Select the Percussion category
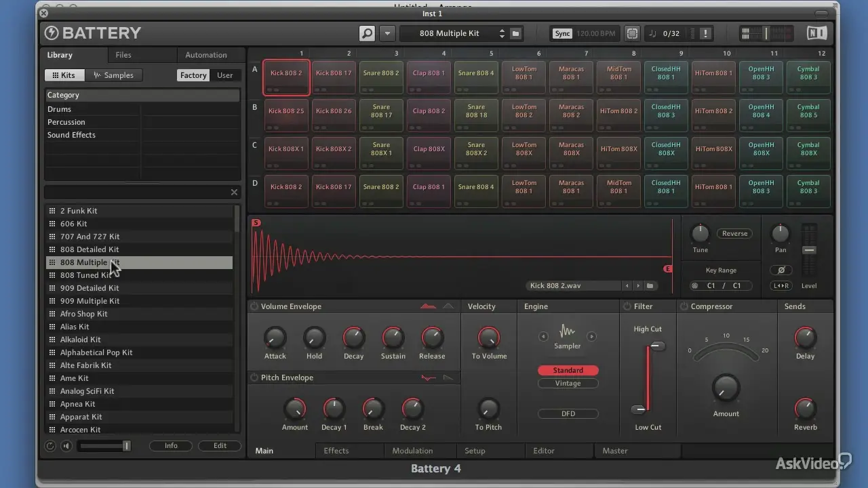The height and width of the screenshot is (488, 868). 66,122
